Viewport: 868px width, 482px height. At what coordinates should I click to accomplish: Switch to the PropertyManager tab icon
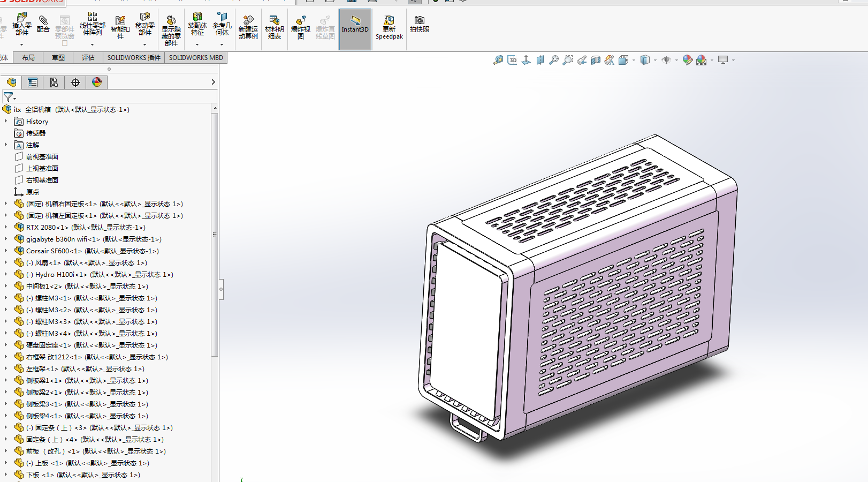coord(33,82)
